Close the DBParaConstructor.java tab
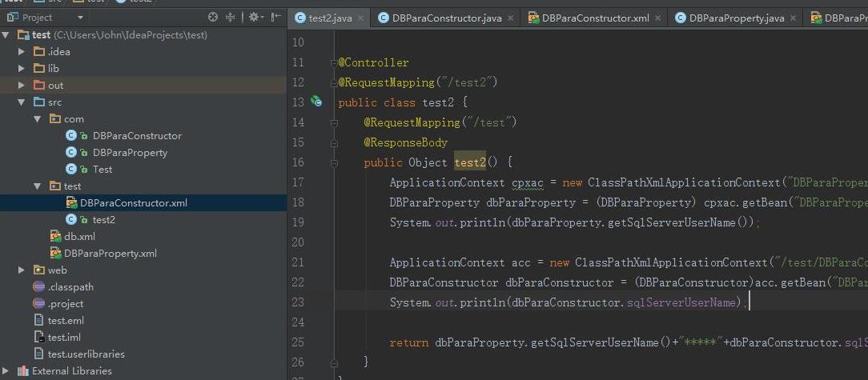Screen dimensions: 868x380 [x=510, y=18]
